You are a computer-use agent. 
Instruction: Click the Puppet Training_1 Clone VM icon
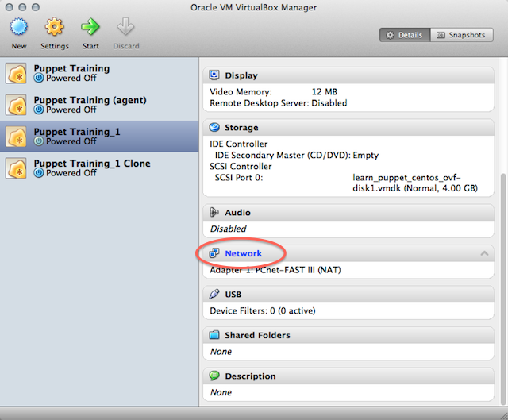16,168
